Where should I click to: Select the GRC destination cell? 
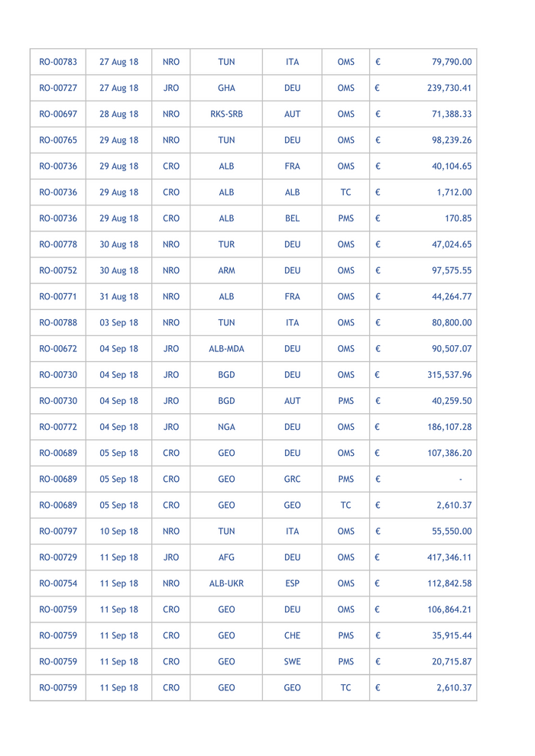click(292, 479)
